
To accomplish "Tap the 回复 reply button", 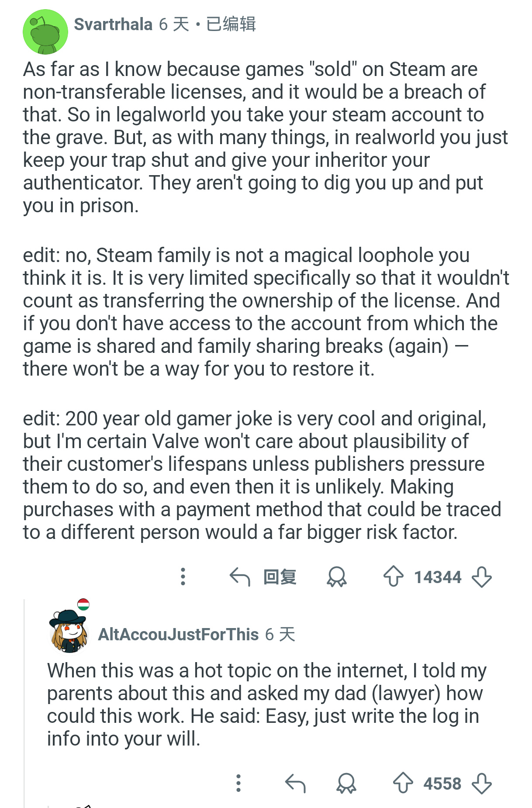I will click(280, 577).
